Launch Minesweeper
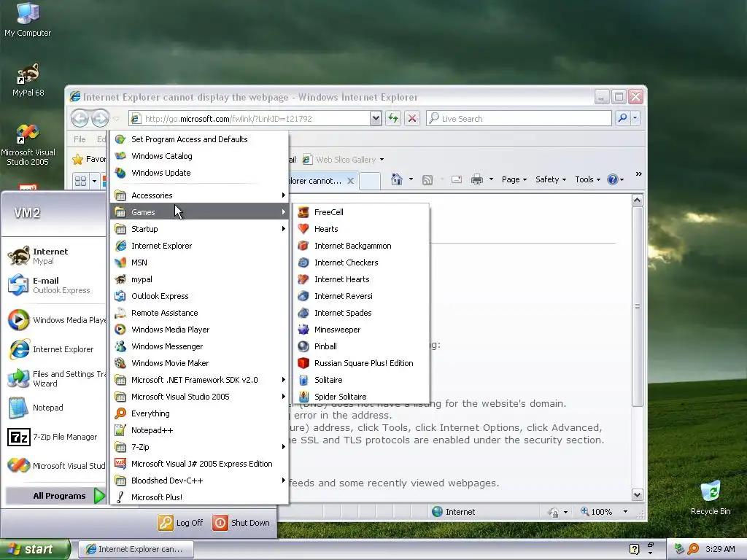Viewport: 747px width, 560px height. [x=361, y=330]
